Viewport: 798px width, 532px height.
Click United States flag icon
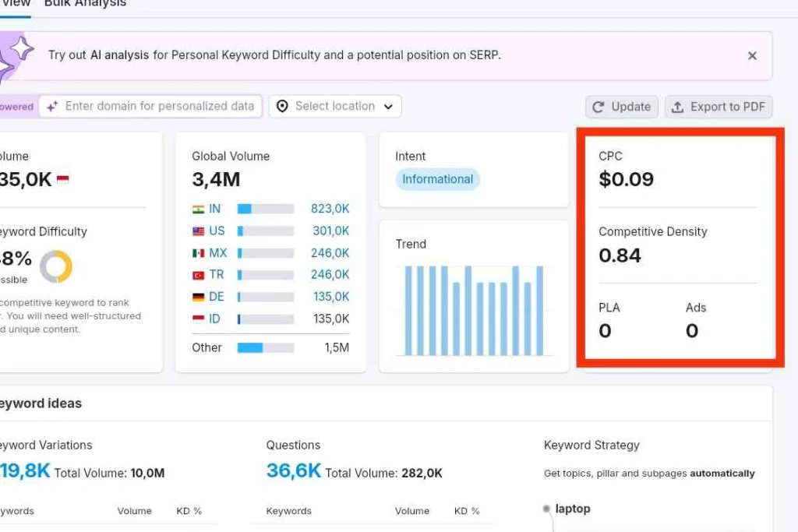[x=199, y=231]
